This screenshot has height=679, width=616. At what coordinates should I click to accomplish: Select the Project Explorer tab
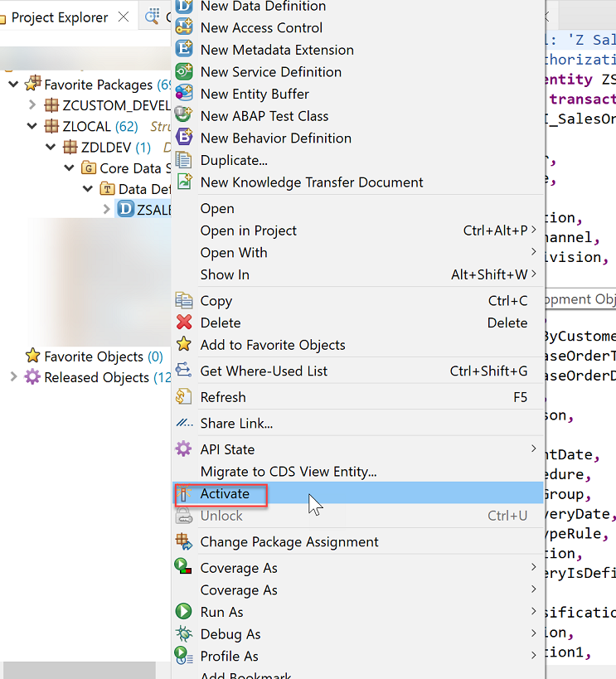[60, 17]
